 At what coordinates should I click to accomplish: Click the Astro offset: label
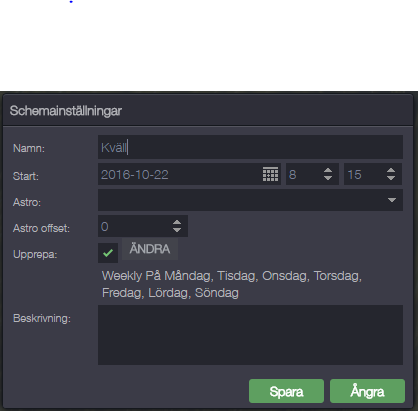coord(41,228)
